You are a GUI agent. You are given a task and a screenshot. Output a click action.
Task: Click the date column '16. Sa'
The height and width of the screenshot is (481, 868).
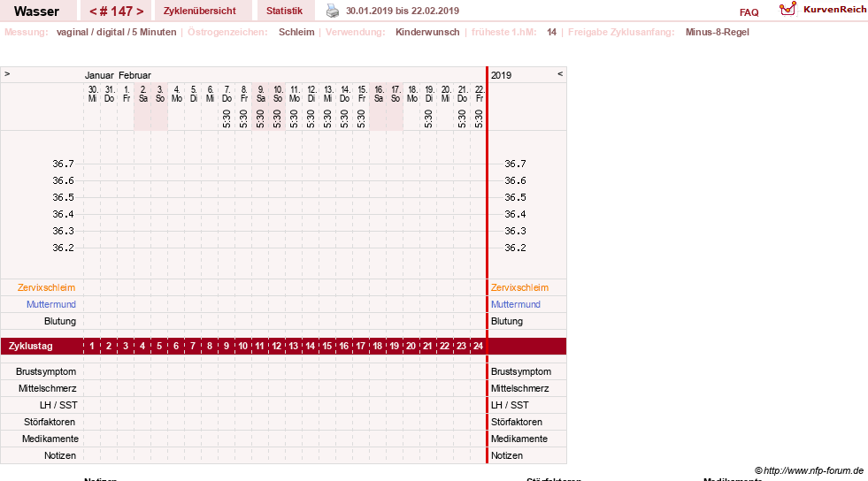click(x=378, y=94)
